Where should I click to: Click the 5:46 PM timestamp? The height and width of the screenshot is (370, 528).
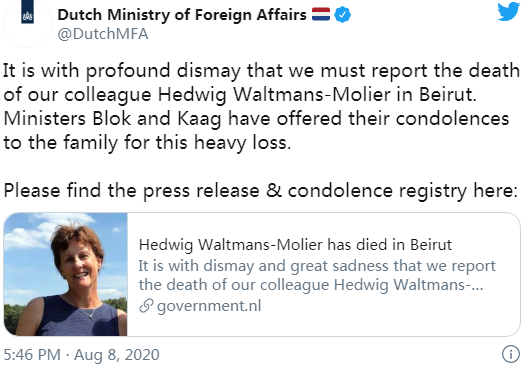click(32, 355)
